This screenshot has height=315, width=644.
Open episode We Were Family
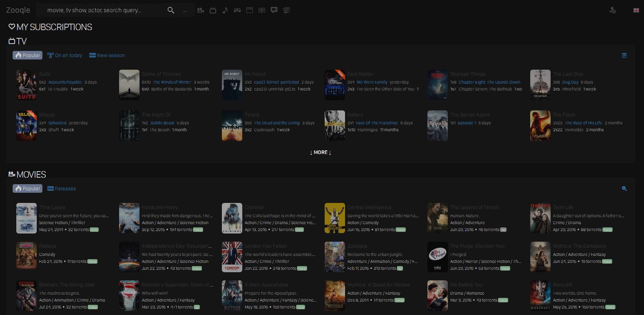point(372,82)
